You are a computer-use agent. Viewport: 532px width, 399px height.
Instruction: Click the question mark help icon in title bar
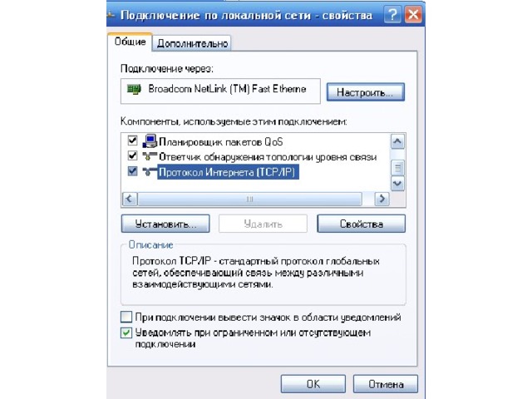(x=392, y=15)
